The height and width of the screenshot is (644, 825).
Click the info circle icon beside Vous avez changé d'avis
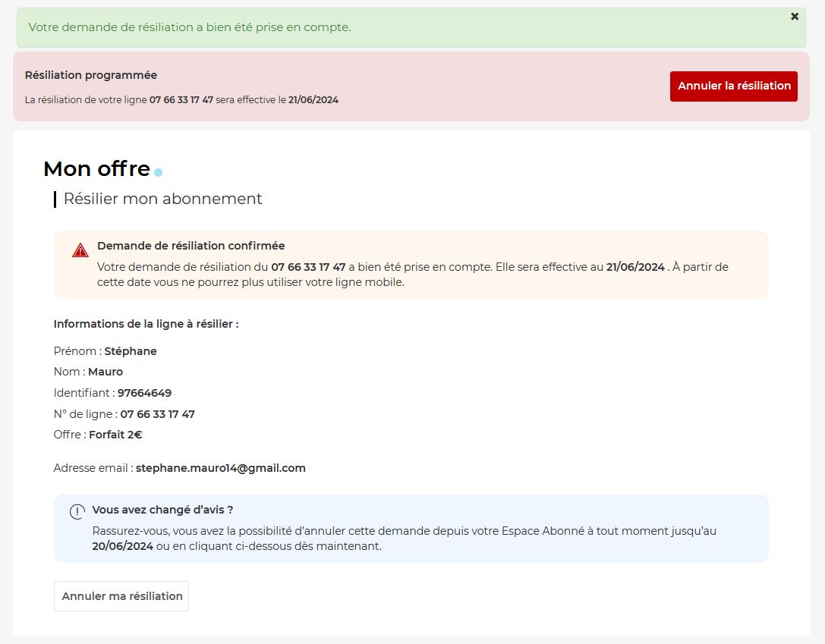click(77, 512)
